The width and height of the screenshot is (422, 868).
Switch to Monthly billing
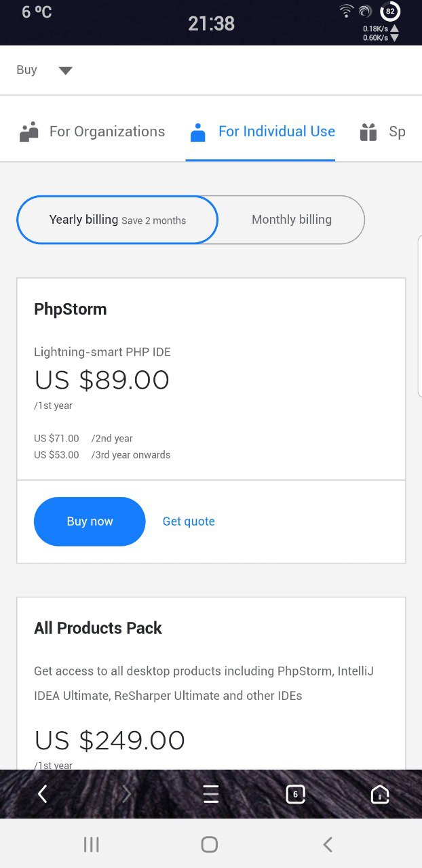coord(292,220)
